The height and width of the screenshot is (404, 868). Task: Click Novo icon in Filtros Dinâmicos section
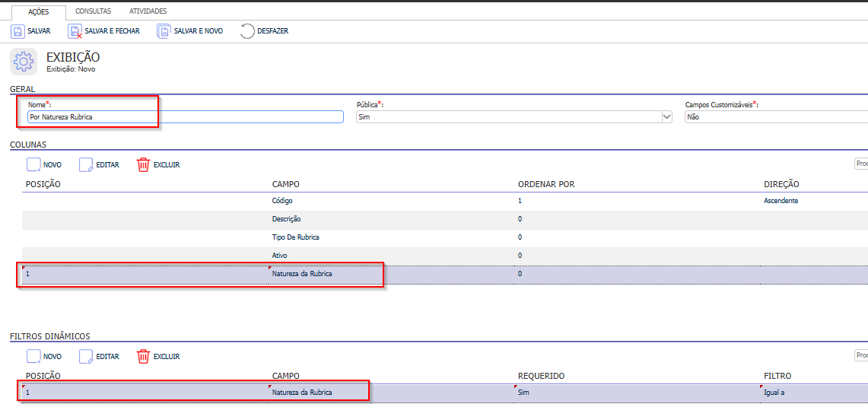pos(33,356)
